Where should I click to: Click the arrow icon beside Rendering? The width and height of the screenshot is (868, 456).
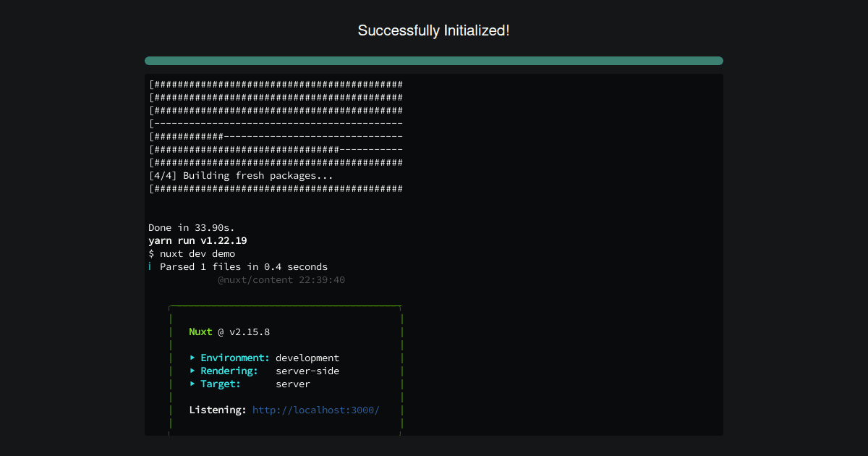coord(192,371)
